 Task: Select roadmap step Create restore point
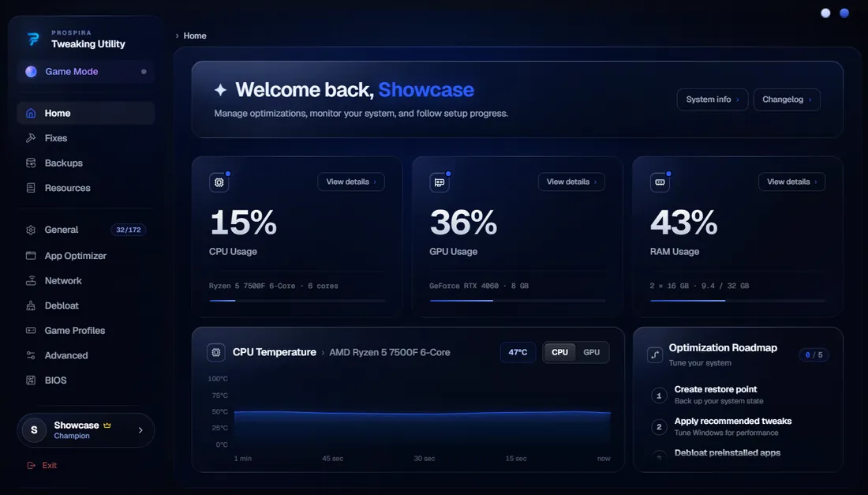click(739, 395)
